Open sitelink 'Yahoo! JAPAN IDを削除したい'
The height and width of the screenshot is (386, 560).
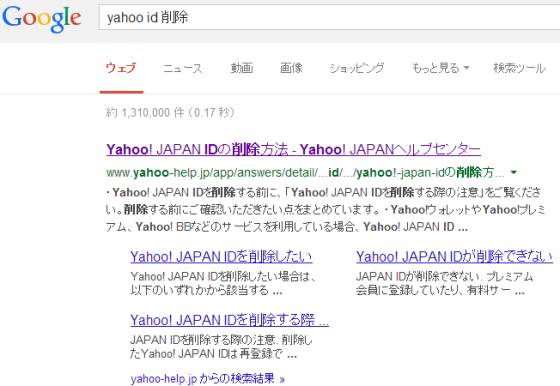(x=221, y=257)
